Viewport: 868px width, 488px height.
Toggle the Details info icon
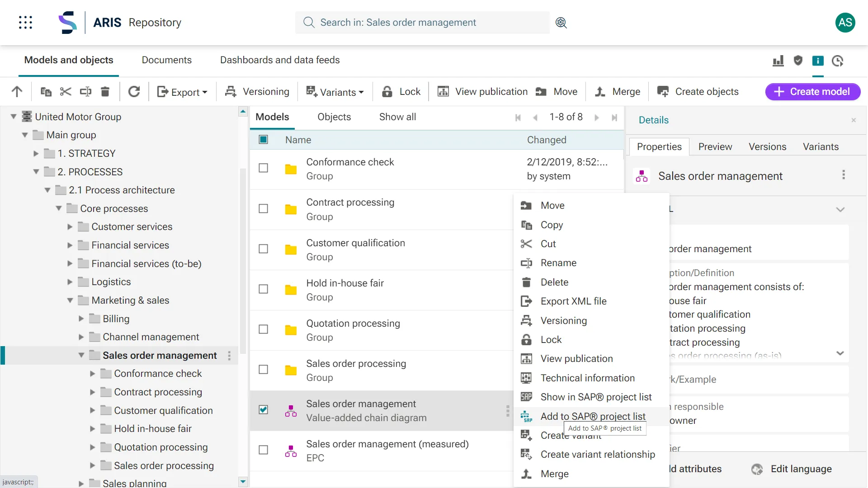point(818,61)
